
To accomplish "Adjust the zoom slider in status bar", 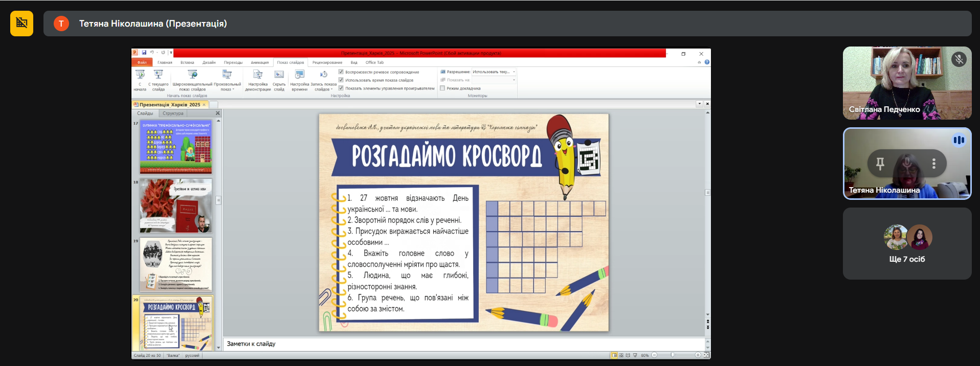I will 673,355.
